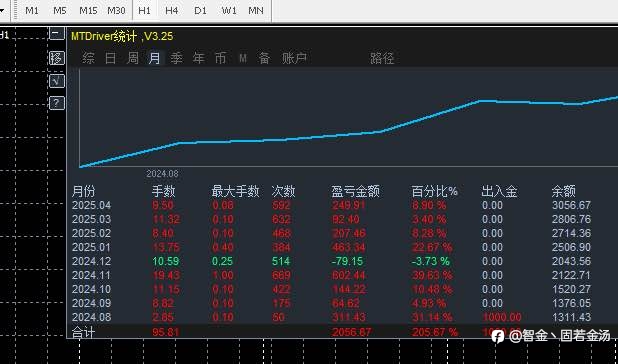Choose the H4 timeframe
The width and height of the screenshot is (618, 364).
point(172,11)
